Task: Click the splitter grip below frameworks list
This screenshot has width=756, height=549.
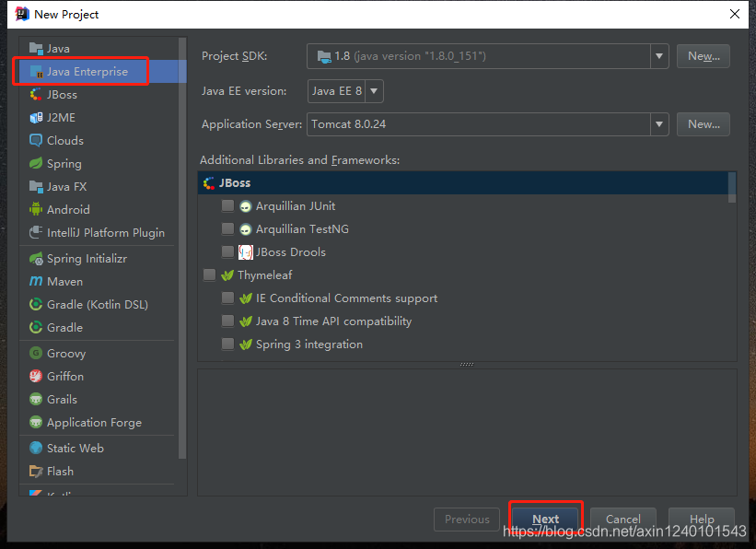Action: (467, 365)
